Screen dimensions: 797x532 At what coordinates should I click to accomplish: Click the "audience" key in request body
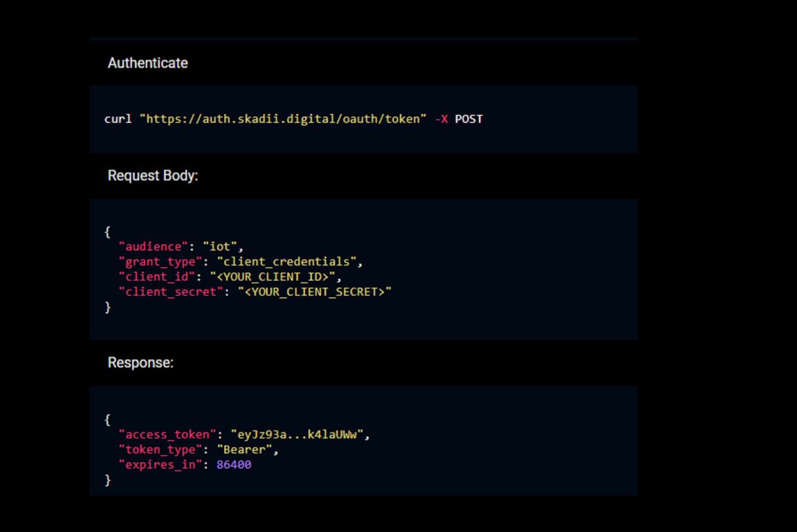tap(153, 246)
